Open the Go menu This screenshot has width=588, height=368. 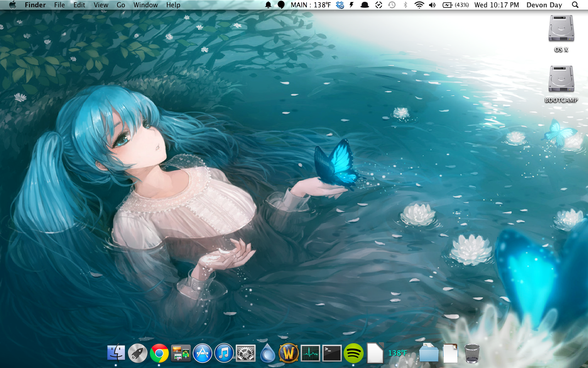click(121, 5)
